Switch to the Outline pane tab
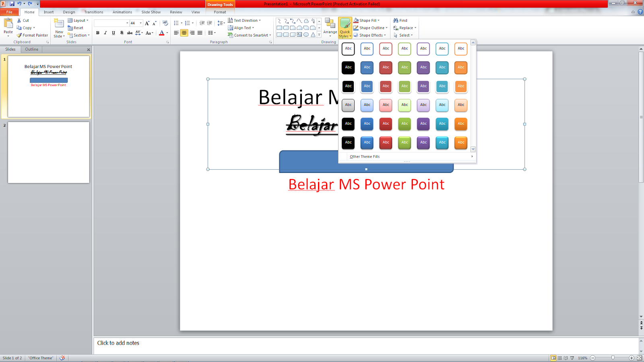Screen dimensions: 644x362 32,49
